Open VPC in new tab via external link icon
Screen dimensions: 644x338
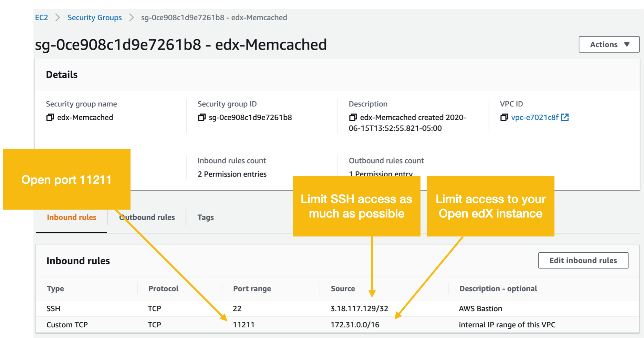pos(565,117)
